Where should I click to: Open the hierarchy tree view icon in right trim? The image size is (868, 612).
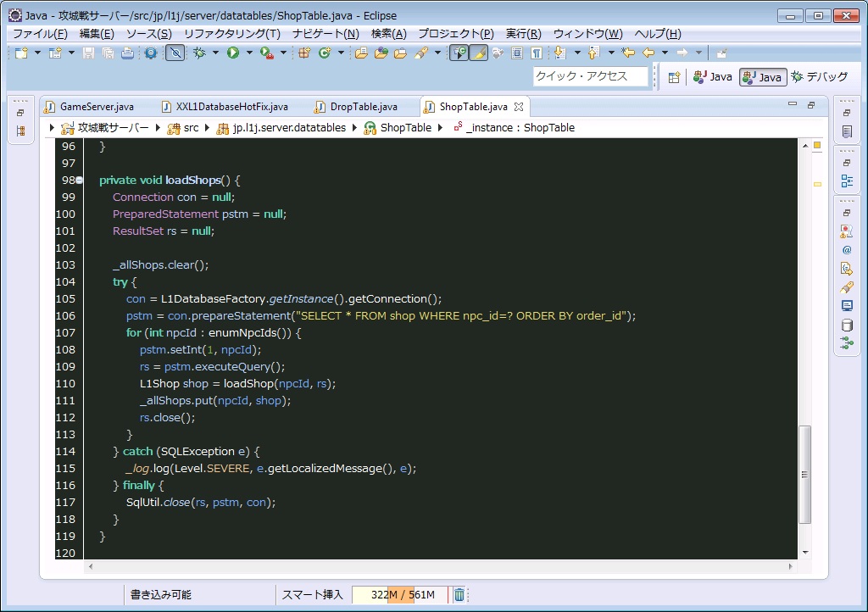847,343
